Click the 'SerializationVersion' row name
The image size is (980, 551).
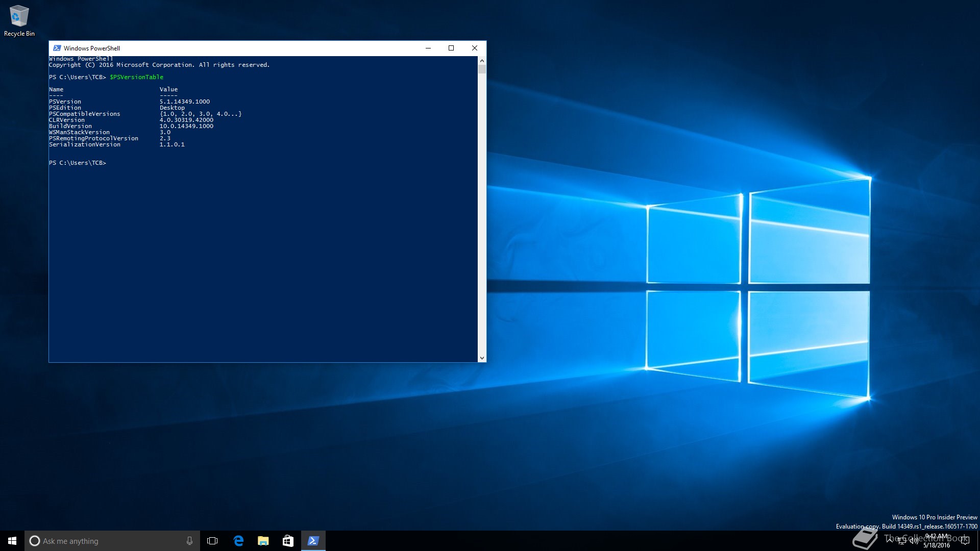(x=85, y=144)
